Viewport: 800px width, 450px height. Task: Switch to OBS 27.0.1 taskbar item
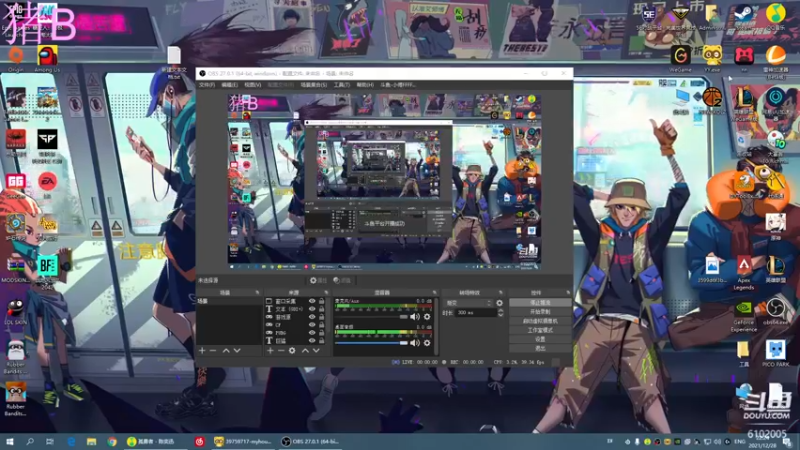[x=310, y=442]
